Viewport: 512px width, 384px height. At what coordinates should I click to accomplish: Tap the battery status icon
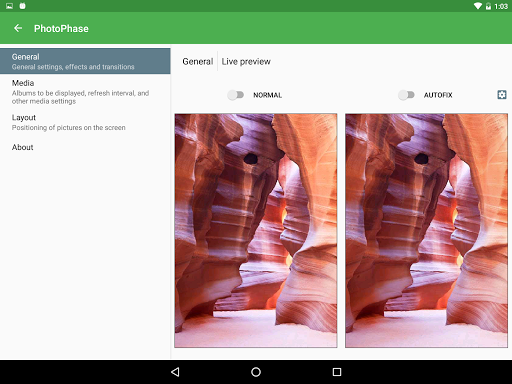(x=488, y=6)
